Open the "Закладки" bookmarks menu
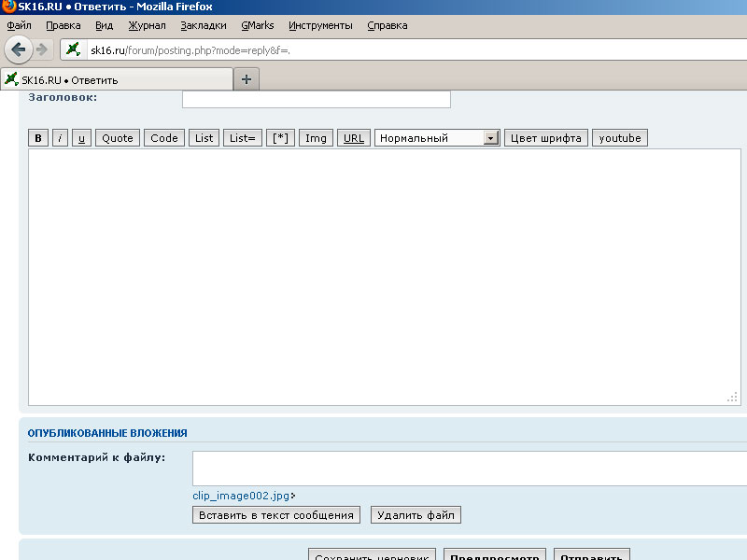This screenshot has height=560, width=747. click(204, 25)
